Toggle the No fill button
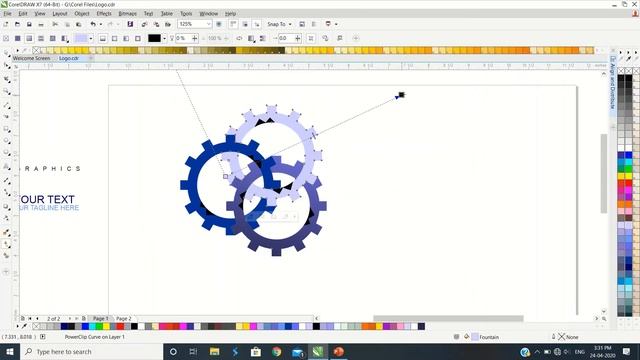This screenshot has height=360, width=640. (6, 38)
